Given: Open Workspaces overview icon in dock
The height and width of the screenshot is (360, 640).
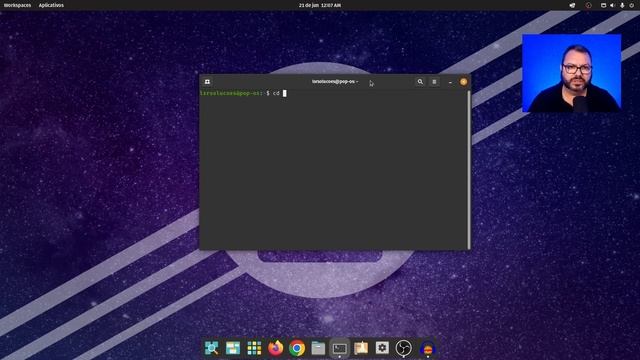Looking at the screenshot, I should pyautogui.click(x=233, y=348).
